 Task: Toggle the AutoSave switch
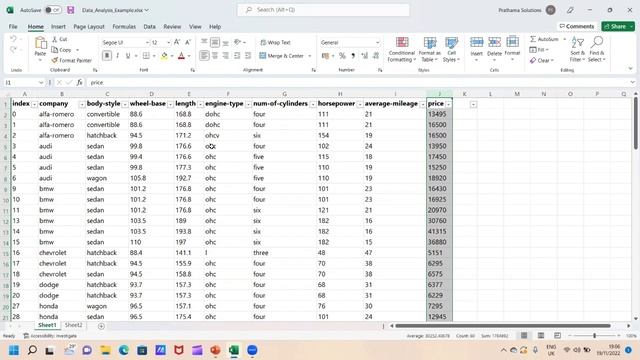[x=53, y=10]
